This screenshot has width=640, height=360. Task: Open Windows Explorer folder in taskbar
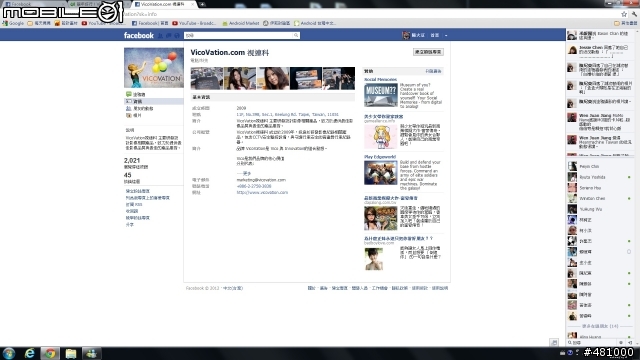click(71, 353)
